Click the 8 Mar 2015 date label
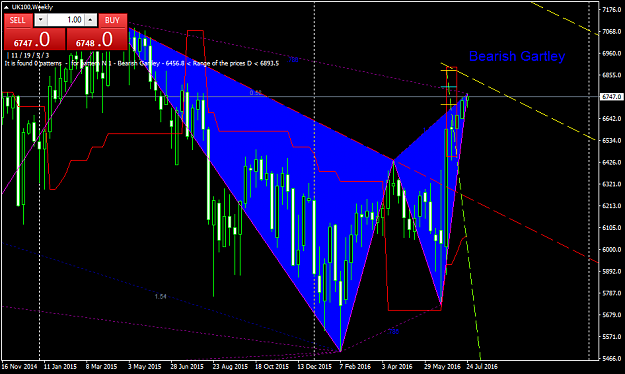625x374 pixels. [x=101, y=366]
